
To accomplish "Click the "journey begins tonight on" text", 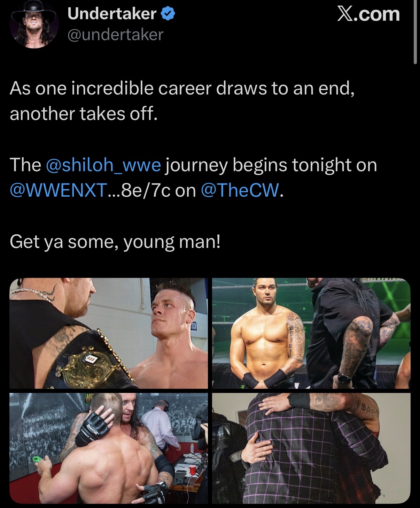I will coord(271,165).
